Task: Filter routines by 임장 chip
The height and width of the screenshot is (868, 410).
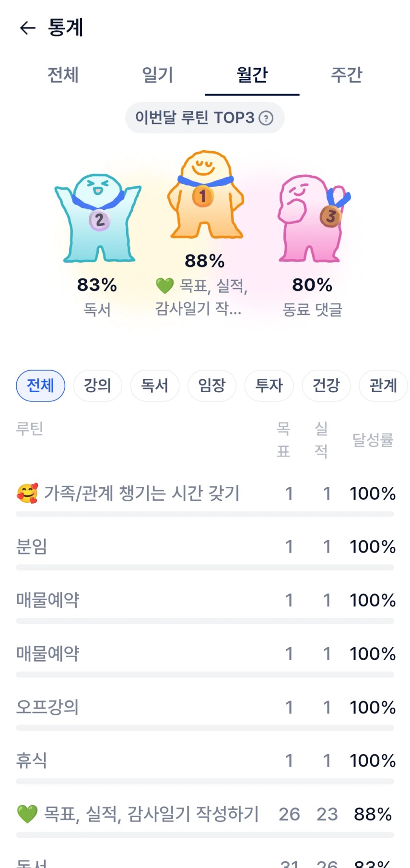Action: pyautogui.click(x=211, y=386)
